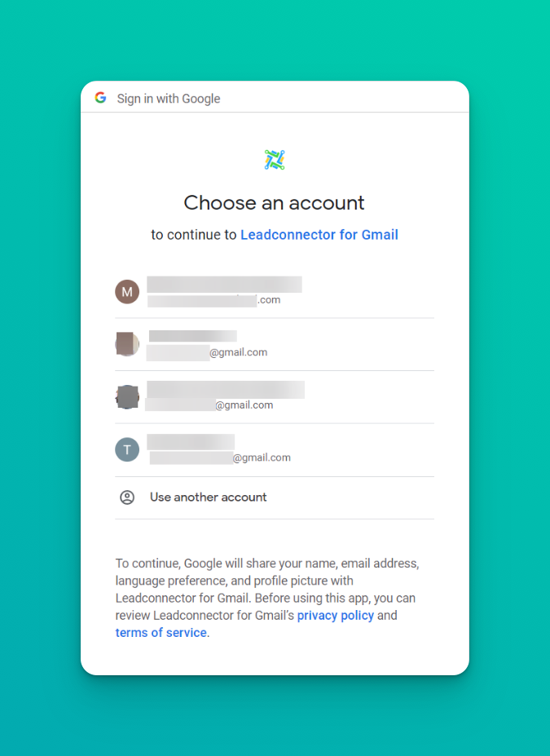550x756 pixels.
Task: Pick the third account's @gmail.com address
Action: click(x=244, y=405)
